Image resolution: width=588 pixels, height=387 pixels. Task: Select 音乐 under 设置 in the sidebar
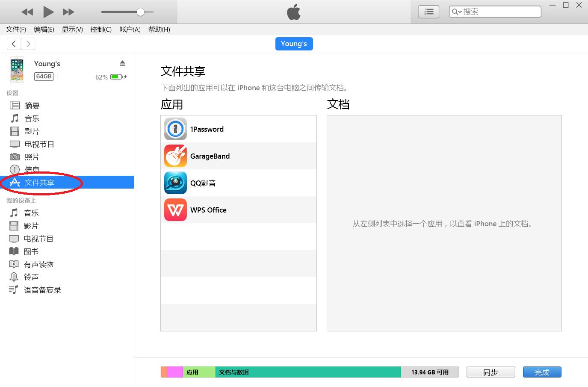point(32,118)
